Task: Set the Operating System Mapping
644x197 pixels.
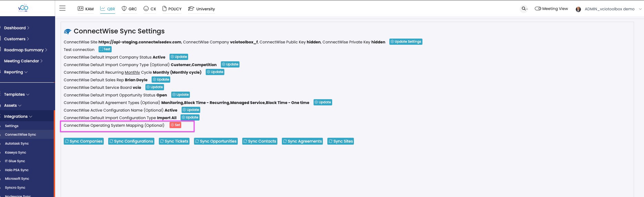Action: pyautogui.click(x=175, y=125)
